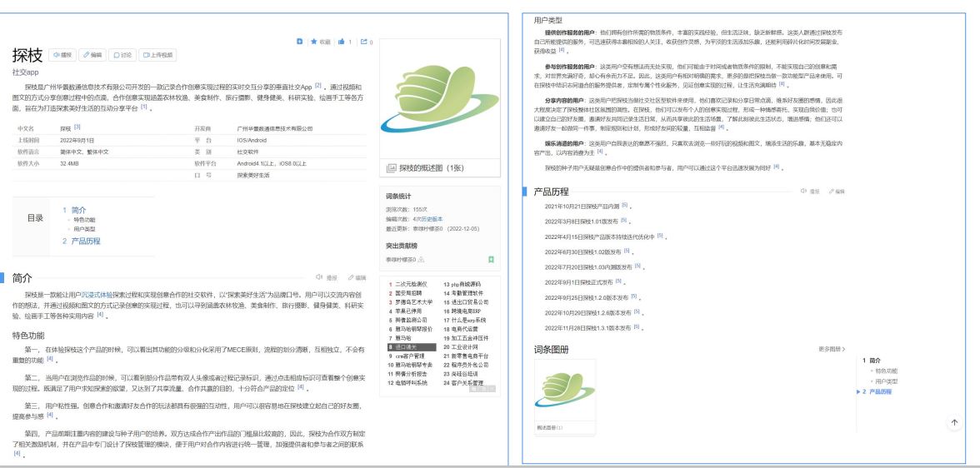This screenshot has width=980, height=468.
Task: Jump to 特色功能 in the 目录
Action: pos(83,220)
